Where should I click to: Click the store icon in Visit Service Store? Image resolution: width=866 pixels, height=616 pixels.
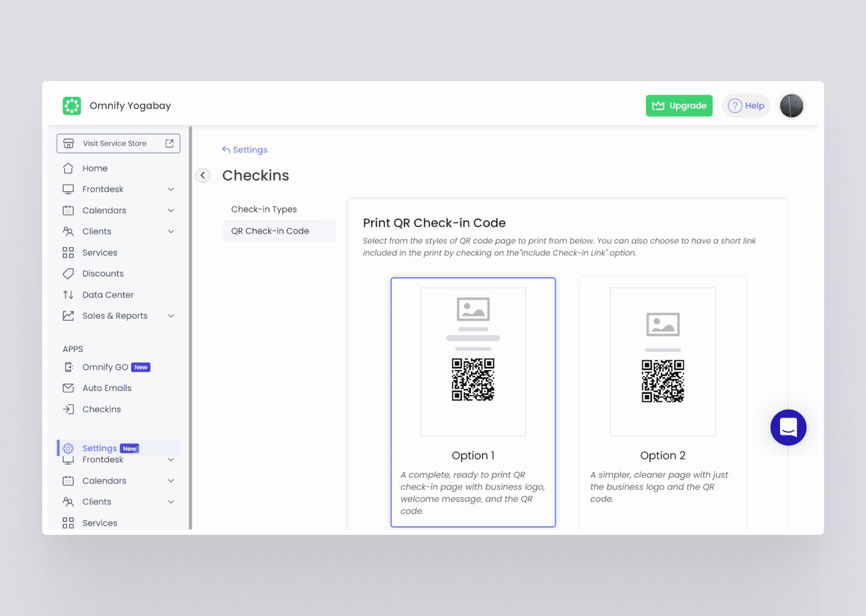click(x=69, y=143)
